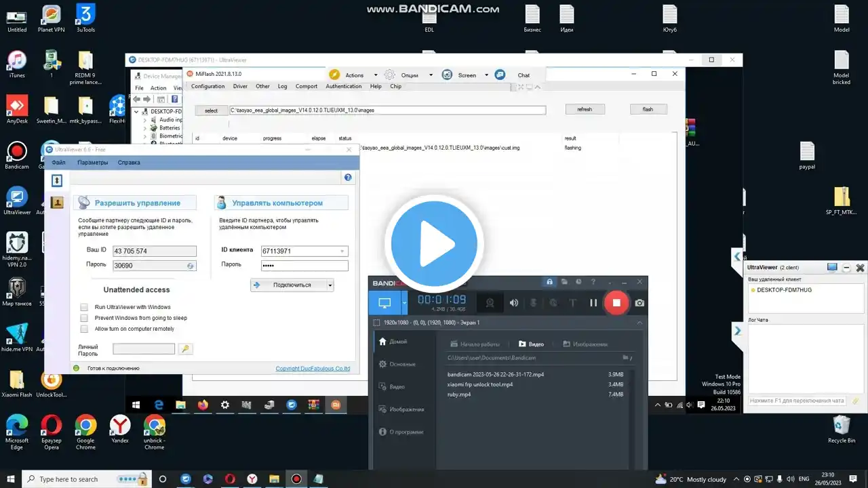Toggle Bandicam microphone icon
This screenshot has width=868, height=488.
tap(534, 303)
